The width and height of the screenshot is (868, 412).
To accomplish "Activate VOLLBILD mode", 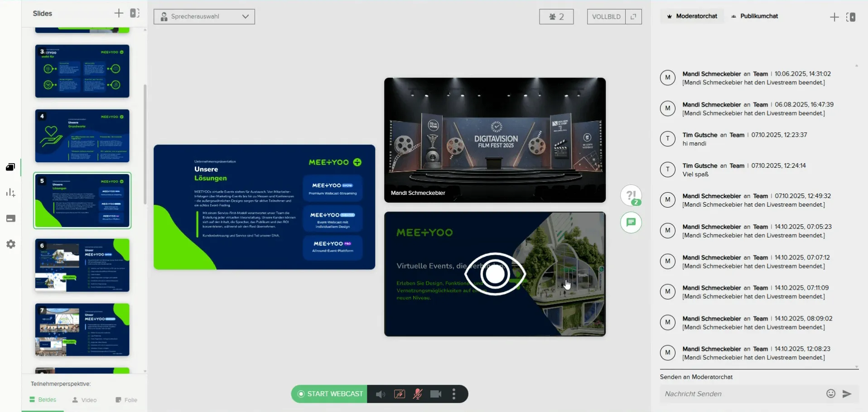I will point(606,17).
